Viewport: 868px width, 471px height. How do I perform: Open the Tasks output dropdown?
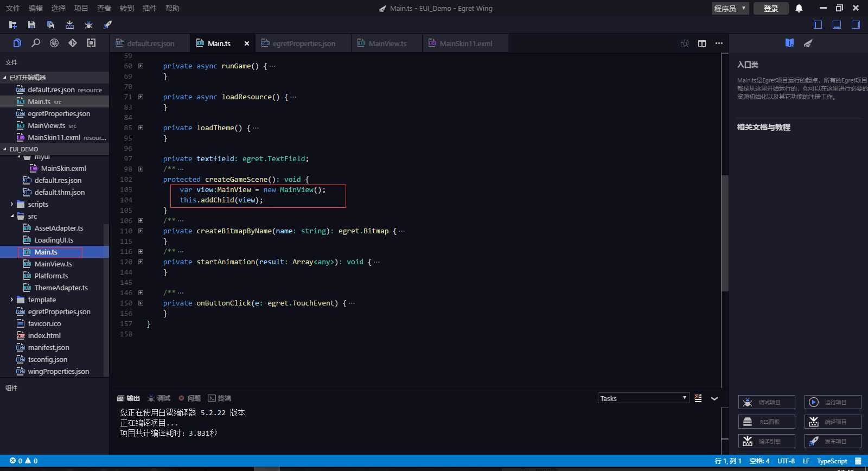click(644, 398)
